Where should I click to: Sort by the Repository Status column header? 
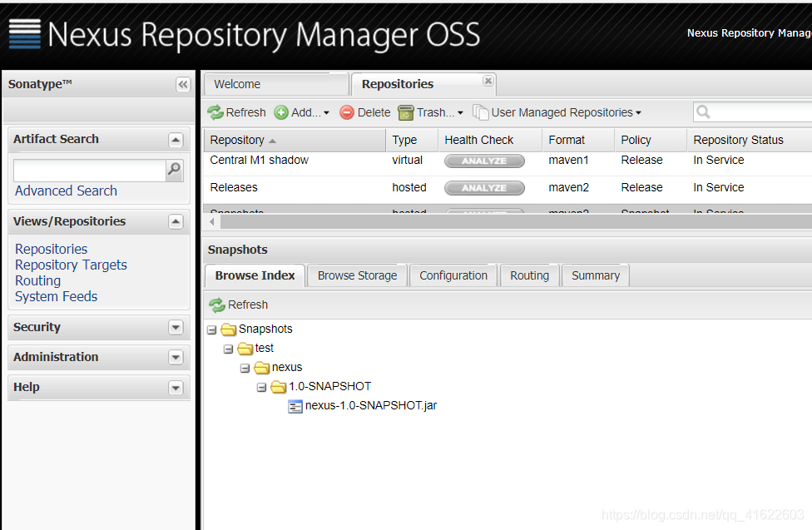[750, 140]
